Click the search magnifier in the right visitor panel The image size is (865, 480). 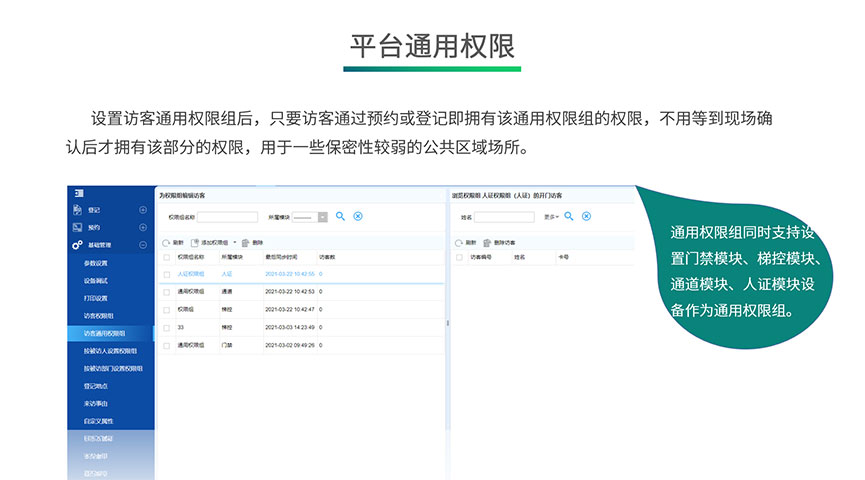[x=569, y=216]
